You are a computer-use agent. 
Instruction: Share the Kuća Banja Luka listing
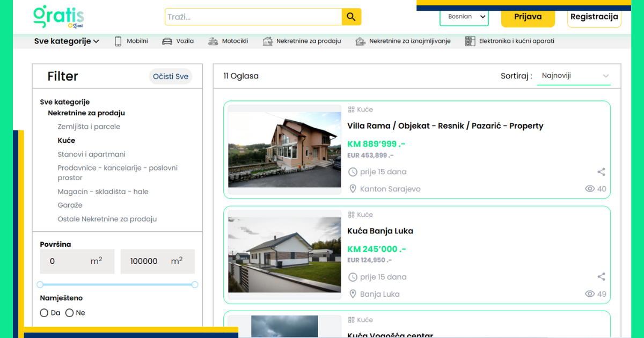(x=601, y=277)
